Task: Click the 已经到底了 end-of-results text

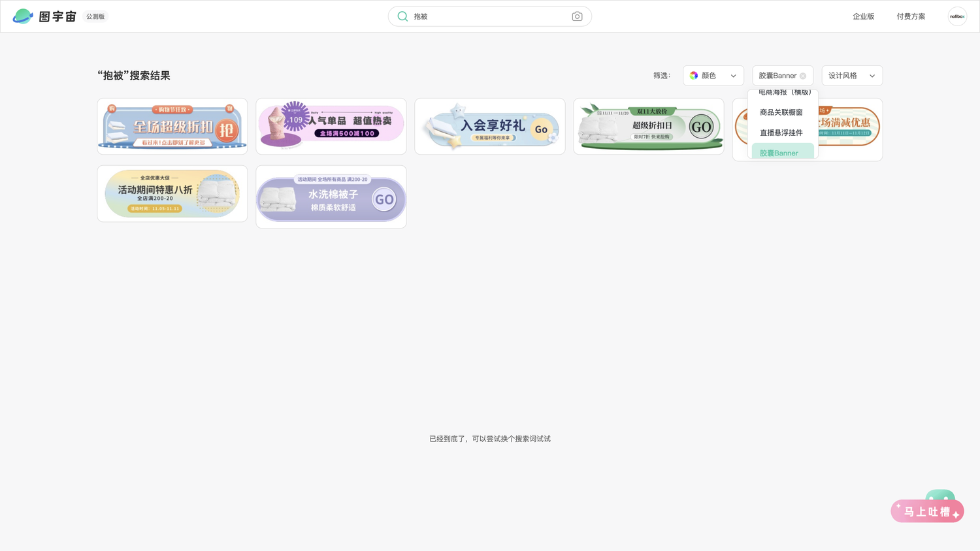Action: pyautogui.click(x=490, y=439)
